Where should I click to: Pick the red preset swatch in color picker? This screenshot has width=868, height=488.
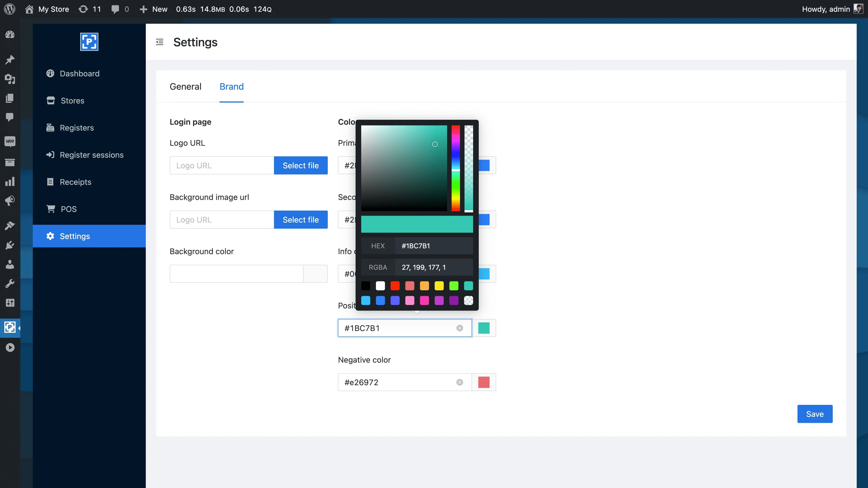click(x=395, y=286)
